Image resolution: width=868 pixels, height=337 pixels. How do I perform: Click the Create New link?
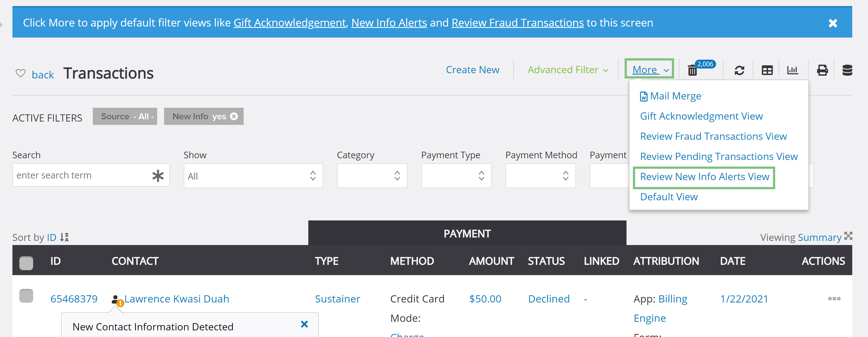pos(472,70)
